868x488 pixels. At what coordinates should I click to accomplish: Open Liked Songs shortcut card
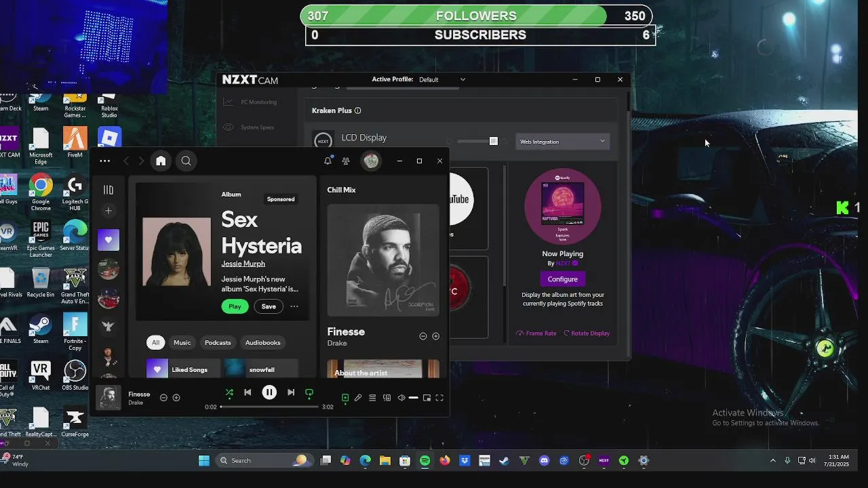click(x=183, y=369)
